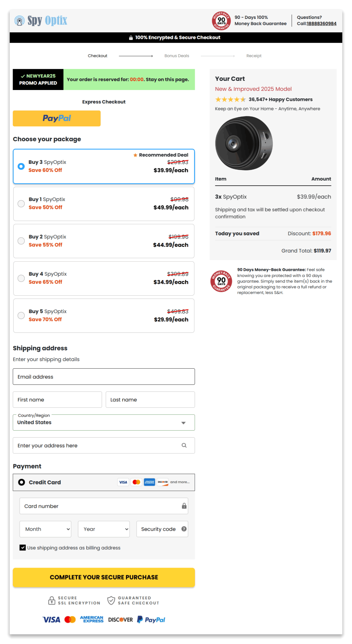Click the lock icon inside card number field
The image size is (352, 644).
[184, 506]
